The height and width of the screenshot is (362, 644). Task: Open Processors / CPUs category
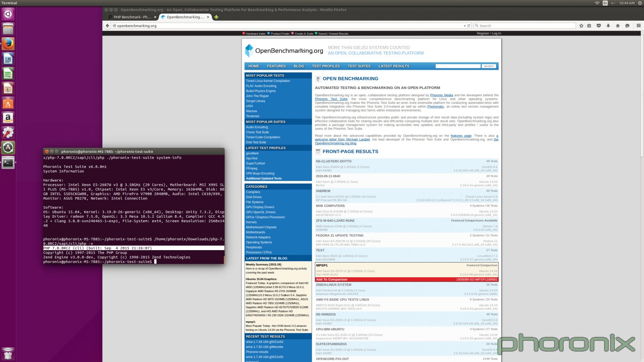[259, 253]
